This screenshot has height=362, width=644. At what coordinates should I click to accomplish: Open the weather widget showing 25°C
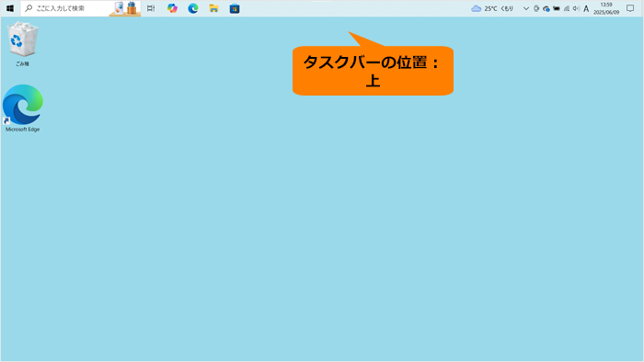coord(492,8)
